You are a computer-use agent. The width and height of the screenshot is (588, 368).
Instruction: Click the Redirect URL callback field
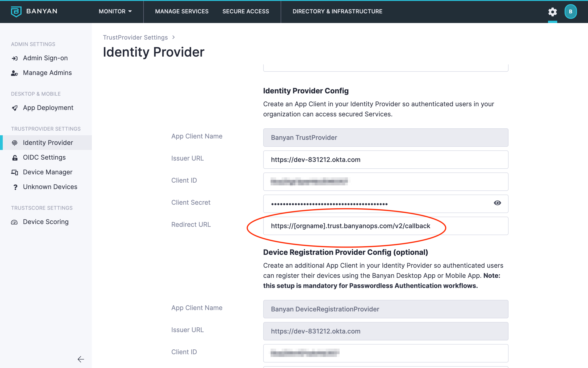386,226
